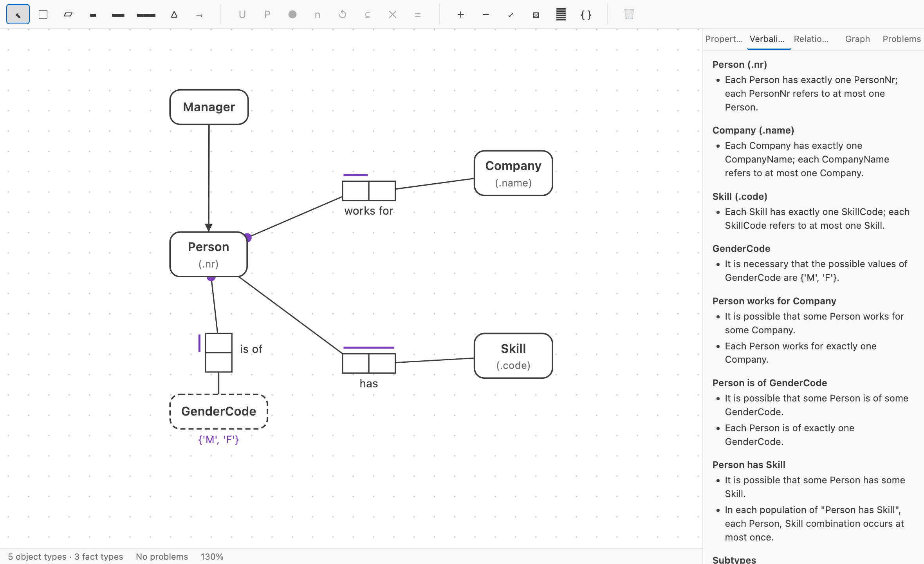Select vertical uniqueness bar beside is of
This screenshot has height=564, width=924.
pyautogui.click(x=200, y=343)
